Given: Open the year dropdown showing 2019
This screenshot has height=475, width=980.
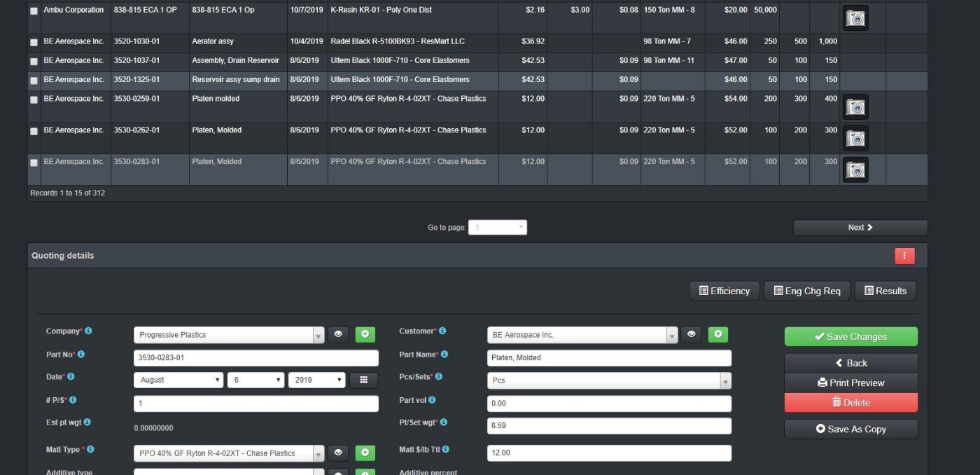Looking at the screenshot, I should pos(317,380).
